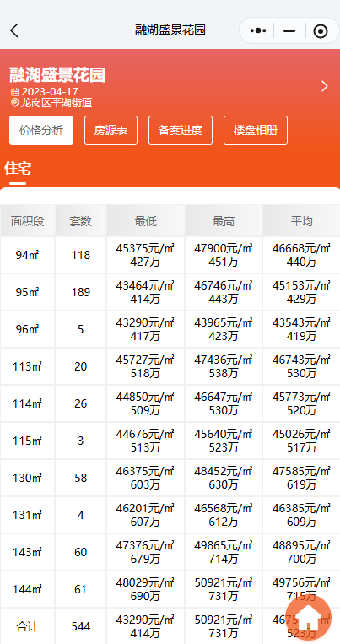Viewport: 340px width, 644px height.
Task: Close the mini program via the circle target icon
Action: [321, 30]
